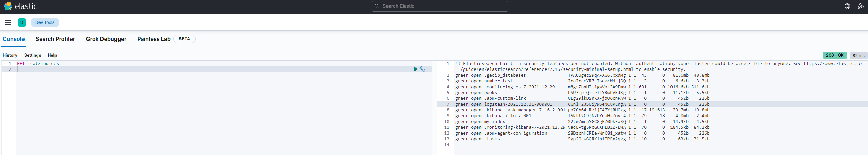Click the 1016.6kb store size value
This screenshot has width=868, height=155.
[678, 87]
